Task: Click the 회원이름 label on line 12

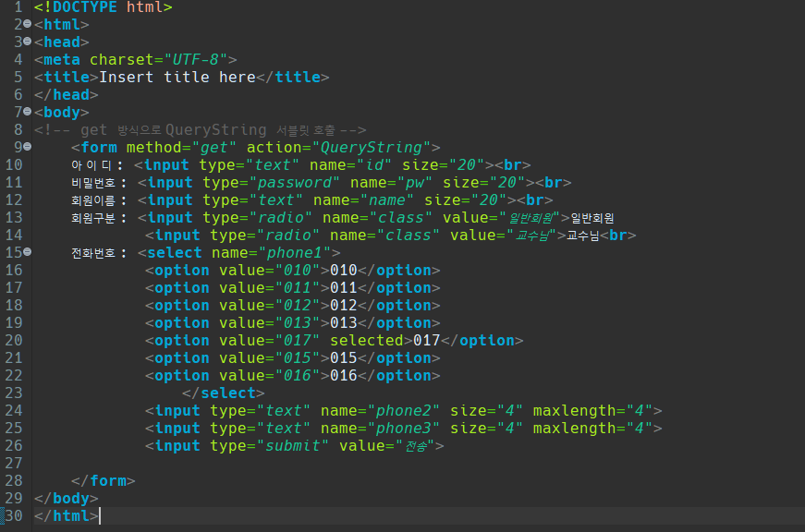Action: 93,200
